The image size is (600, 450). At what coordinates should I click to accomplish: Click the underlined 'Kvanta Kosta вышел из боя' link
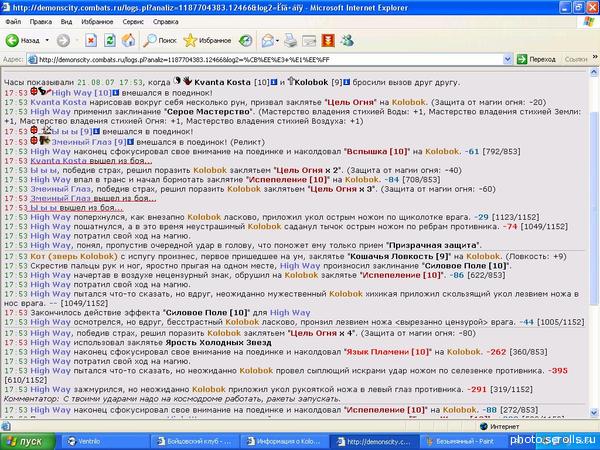(80, 160)
